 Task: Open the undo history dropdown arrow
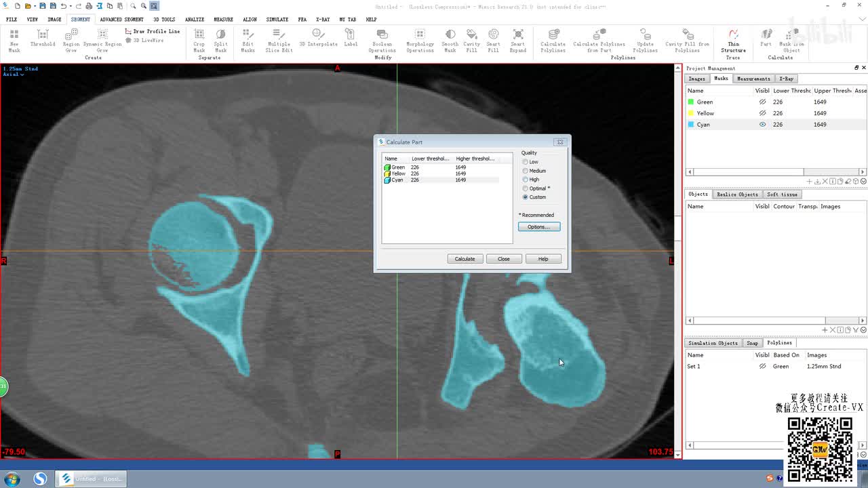(71, 6)
